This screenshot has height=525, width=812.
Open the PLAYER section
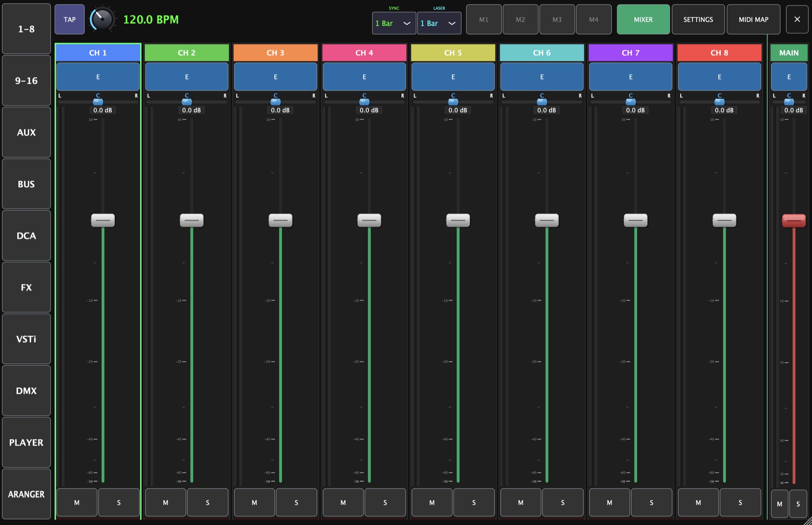click(x=26, y=442)
